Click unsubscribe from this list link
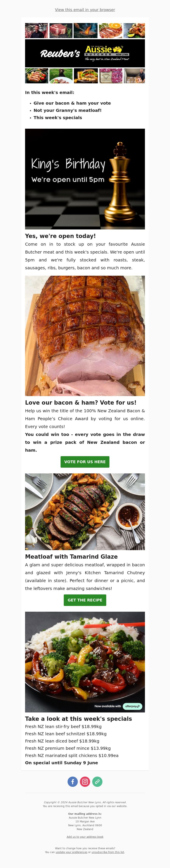Screen dimensions: 170x868 tap(108, 852)
